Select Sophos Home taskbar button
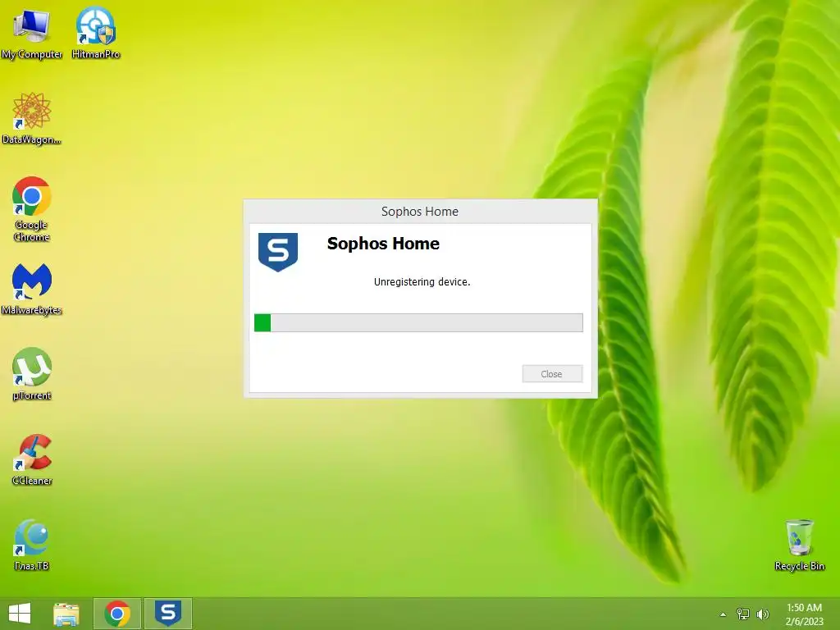840x630 pixels. pos(167,614)
